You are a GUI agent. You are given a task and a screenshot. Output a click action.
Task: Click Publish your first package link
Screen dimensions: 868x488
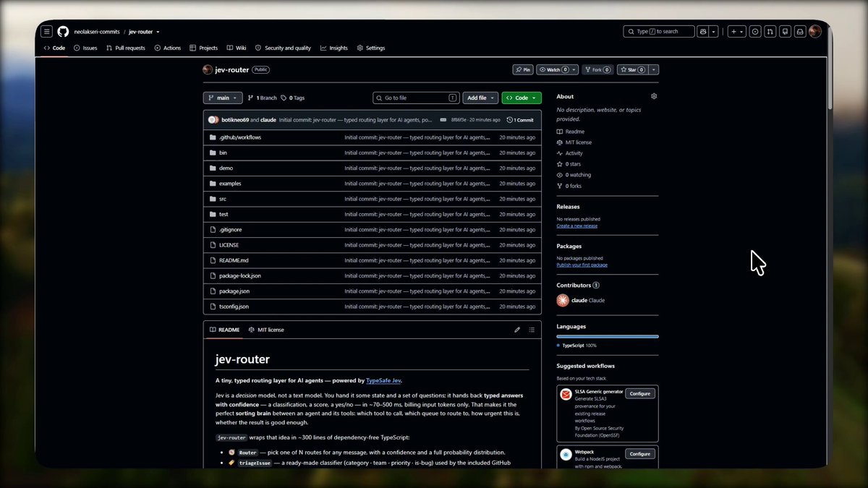point(582,265)
